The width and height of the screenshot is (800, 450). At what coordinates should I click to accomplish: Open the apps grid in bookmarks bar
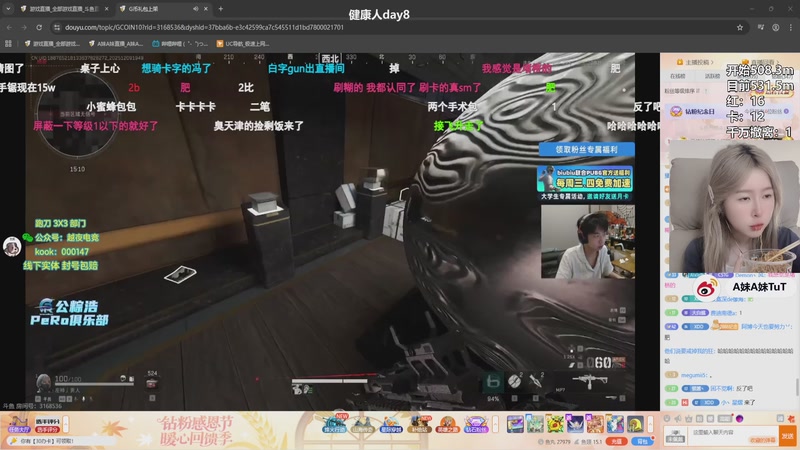click(8, 44)
